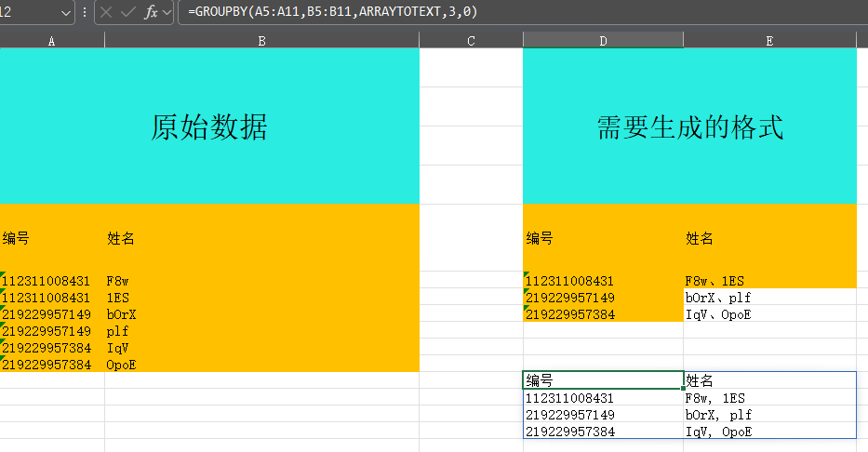Select the 原始数据 title cell
868x452 pixels.
click(209, 126)
